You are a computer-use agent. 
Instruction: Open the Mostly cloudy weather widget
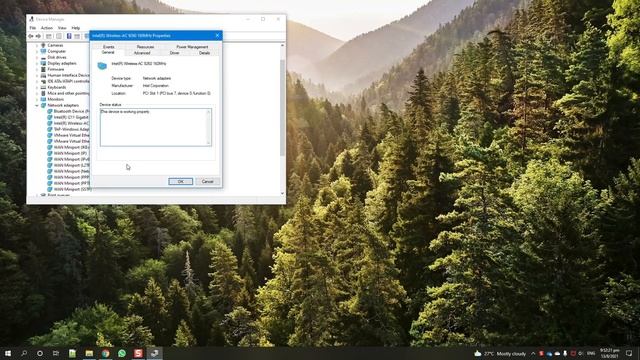(x=500, y=353)
